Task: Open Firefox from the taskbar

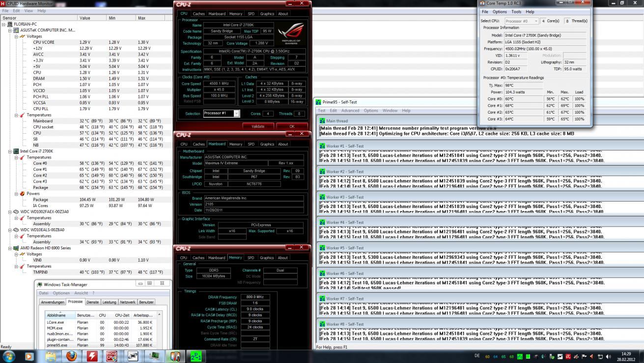Action: pyautogui.click(x=72, y=356)
